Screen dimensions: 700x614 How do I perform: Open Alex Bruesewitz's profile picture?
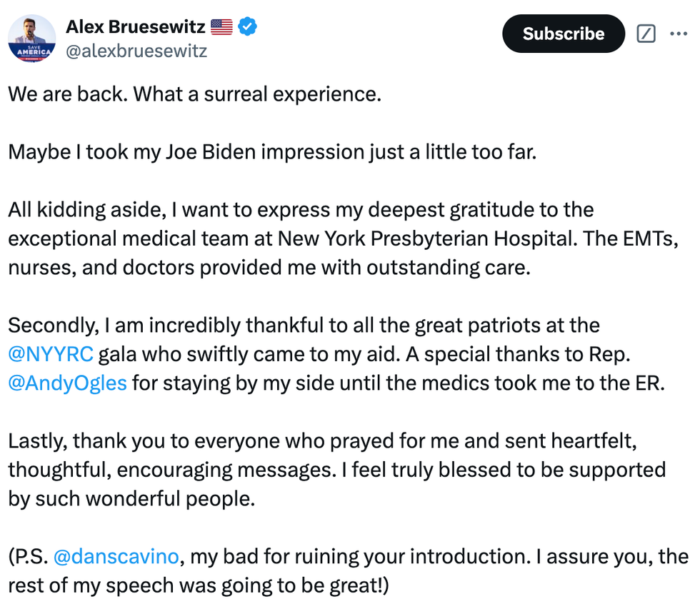(32, 39)
